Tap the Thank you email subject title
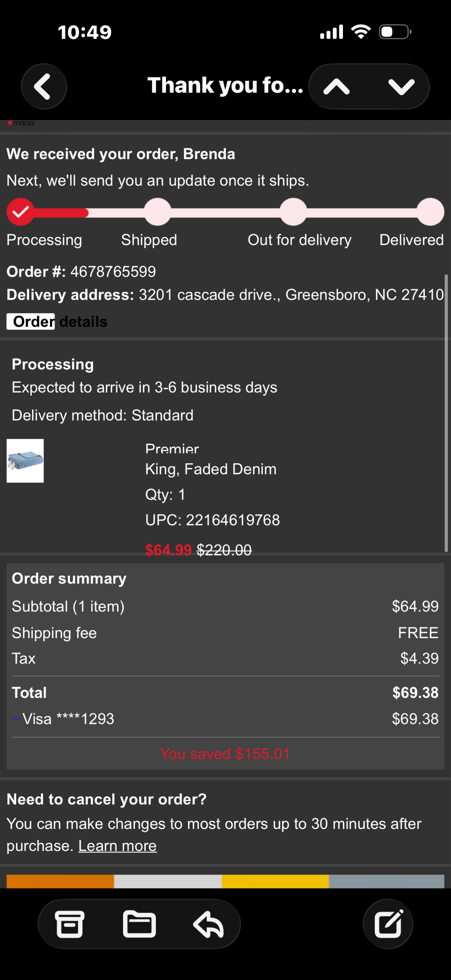This screenshot has height=980, width=451. click(x=225, y=85)
